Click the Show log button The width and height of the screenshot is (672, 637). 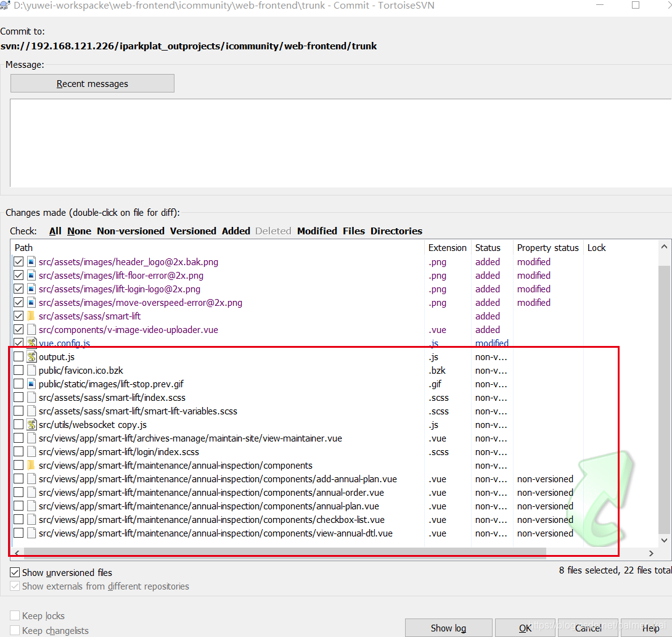tap(448, 628)
